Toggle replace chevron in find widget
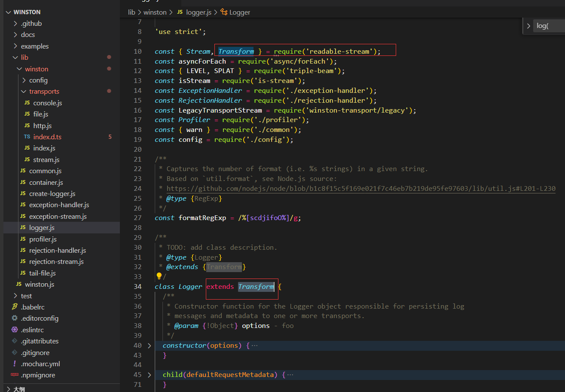Viewport: 565px width, 392px height. pos(528,26)
